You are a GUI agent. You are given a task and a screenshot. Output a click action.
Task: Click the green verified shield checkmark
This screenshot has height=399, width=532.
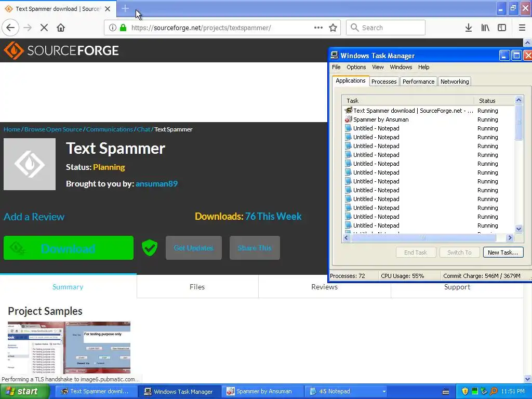(150, 248)
